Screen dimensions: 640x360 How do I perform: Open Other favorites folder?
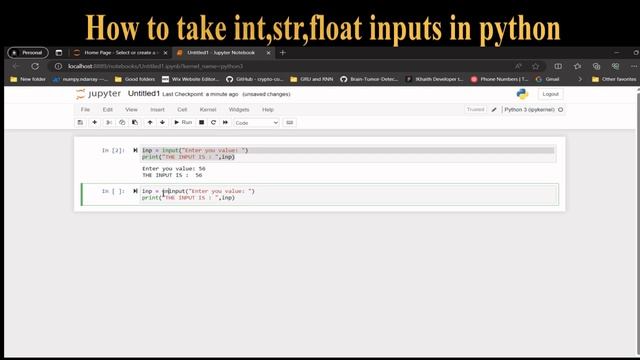pos(614,79)
